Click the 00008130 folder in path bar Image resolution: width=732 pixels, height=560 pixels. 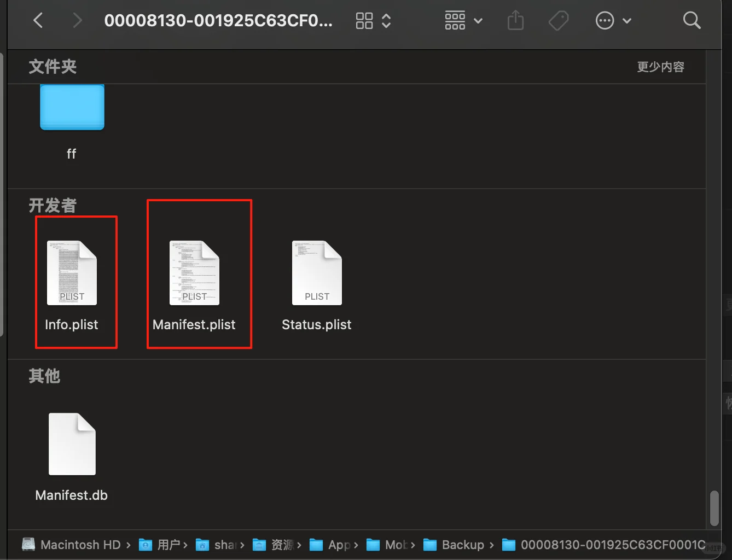click(x=604, y=545)
